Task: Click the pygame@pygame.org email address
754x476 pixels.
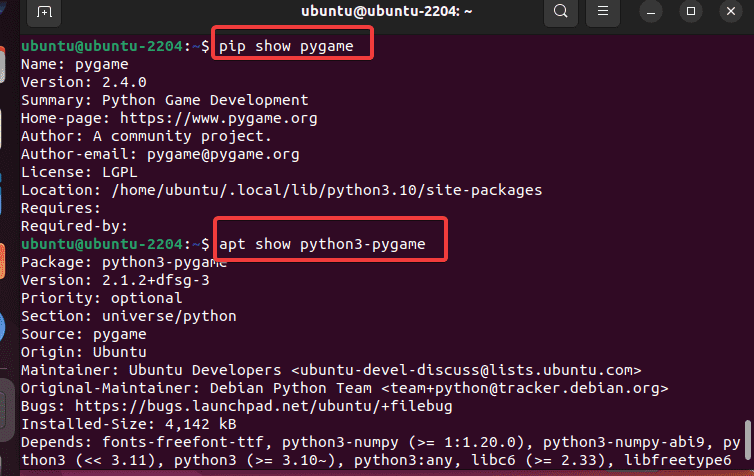Action: [x=223, y=154]
